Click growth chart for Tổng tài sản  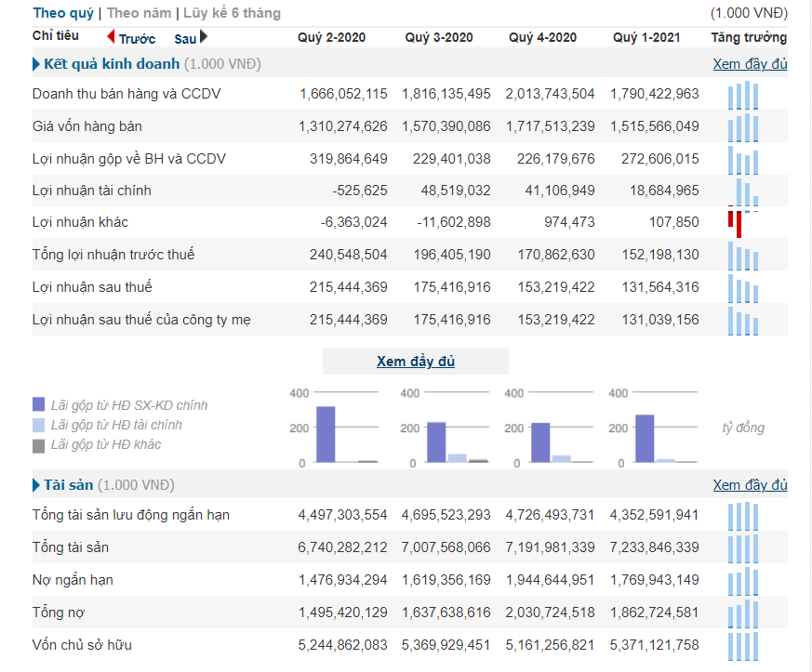coord(743,549)
